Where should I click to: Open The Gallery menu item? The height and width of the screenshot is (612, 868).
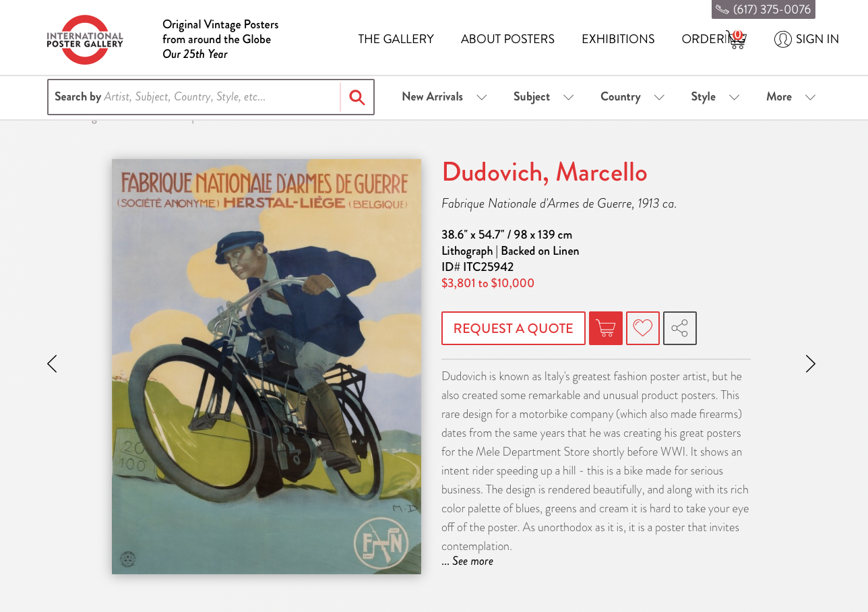pos(396,39)
